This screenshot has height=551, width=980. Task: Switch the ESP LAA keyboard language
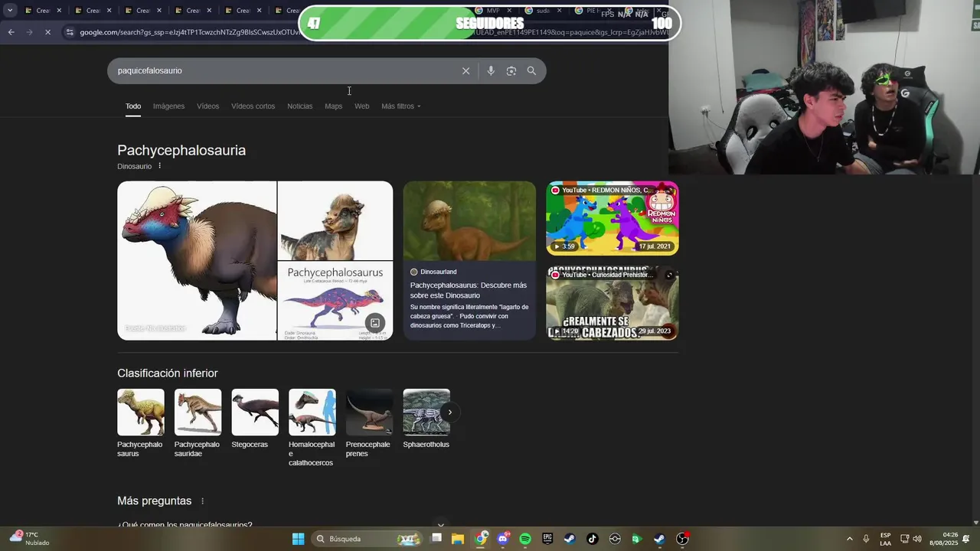coord(885,539)
